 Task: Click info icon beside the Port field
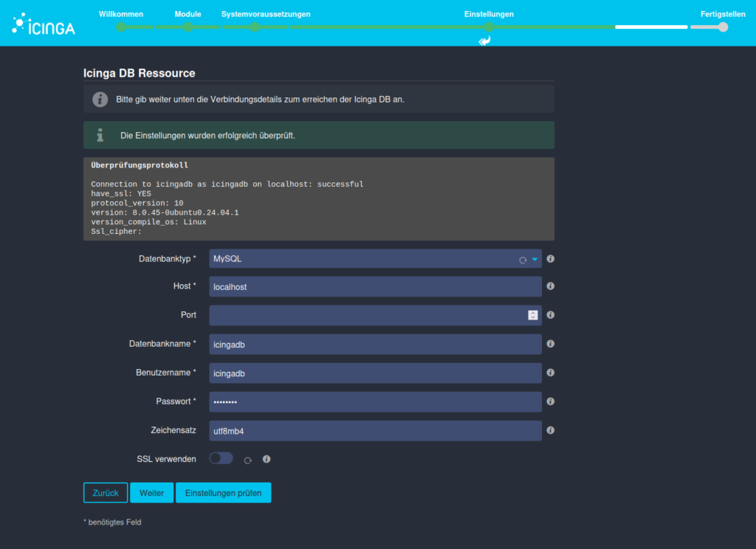tap(551, 315)
